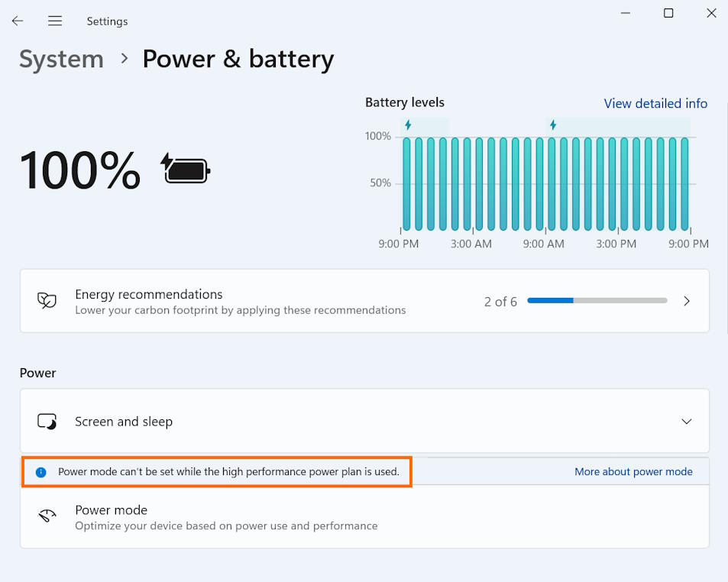
Task: Click the Energy recommendations progress bar
Action: tap(597, 301)
